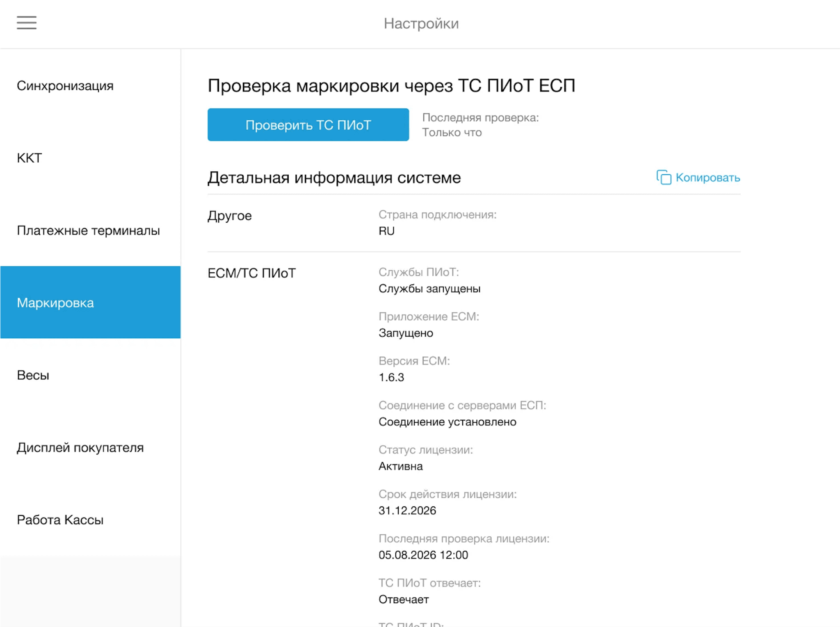This screenshot has height=627, width=840.
Task: Click the Другое section label
Action: coord(230,216)
